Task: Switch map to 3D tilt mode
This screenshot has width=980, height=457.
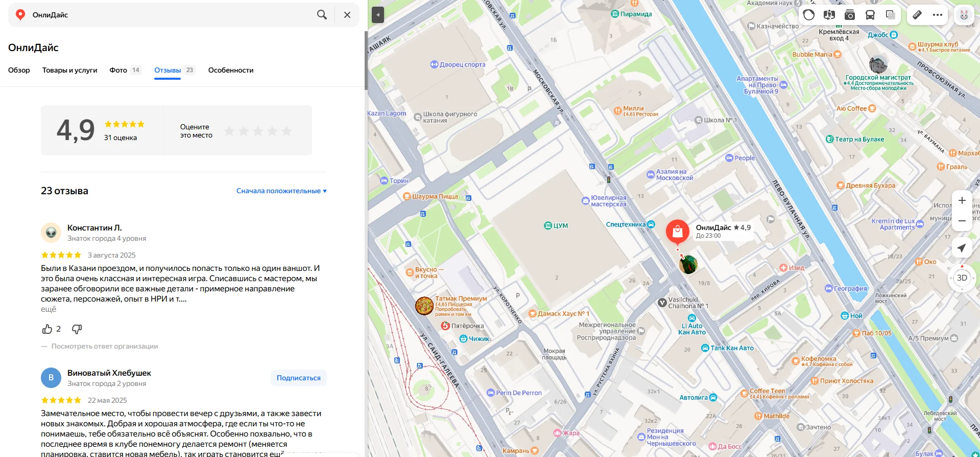Action: pyautogui.click(x=962, y=278)
